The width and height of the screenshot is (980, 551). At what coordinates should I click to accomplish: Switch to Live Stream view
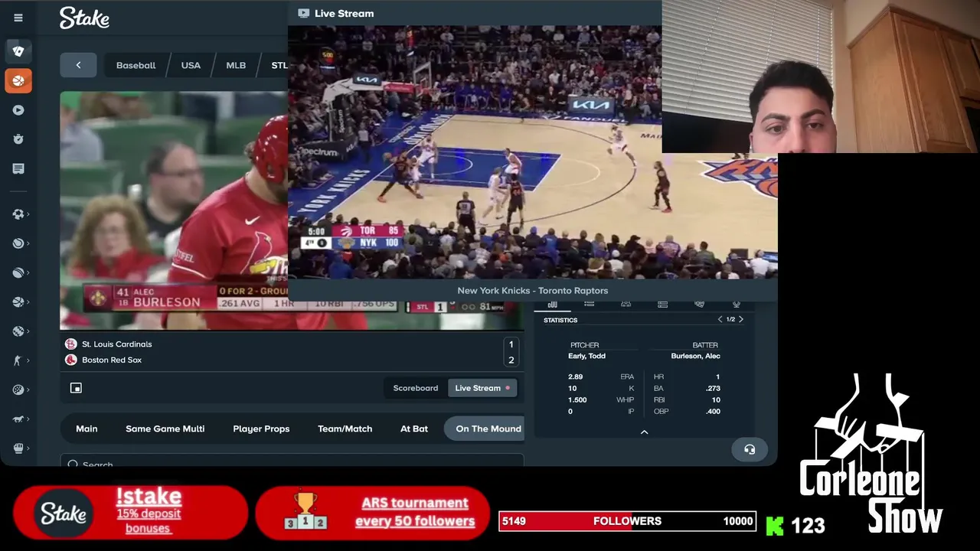tap(482, 388)
